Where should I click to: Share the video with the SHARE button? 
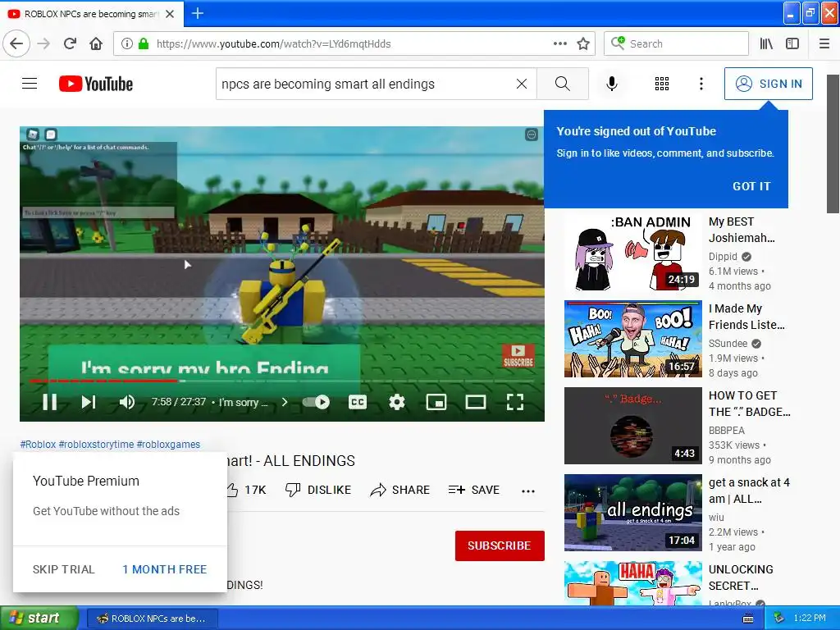point(400,490)
